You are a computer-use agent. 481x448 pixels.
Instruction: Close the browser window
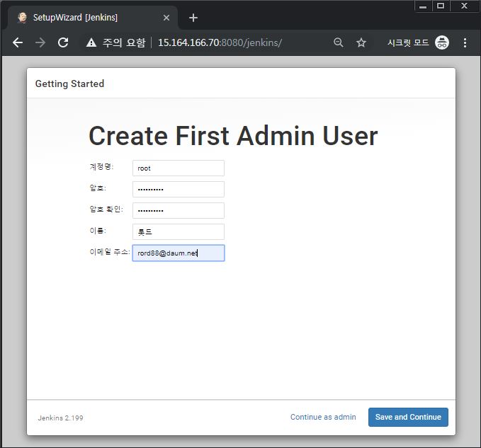[465, 6]
